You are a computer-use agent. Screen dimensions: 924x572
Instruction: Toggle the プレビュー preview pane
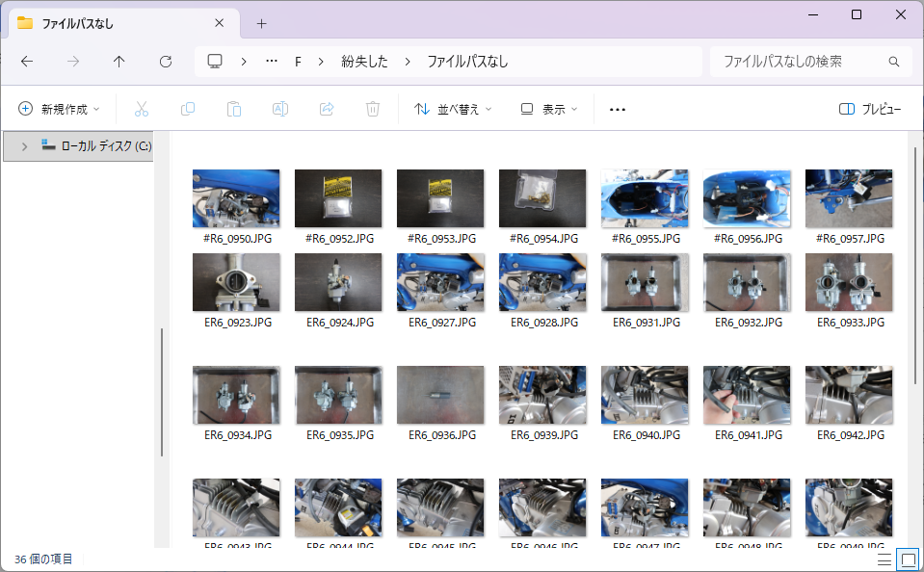[x=870, y=109]
